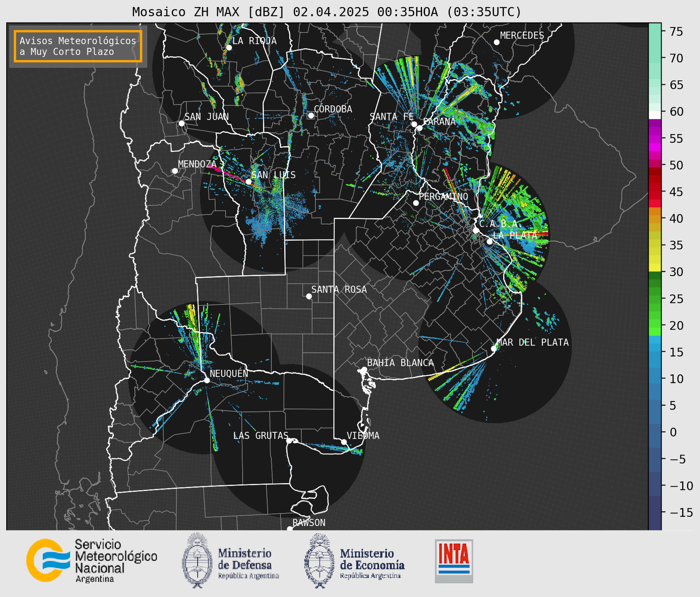Click the NEUQUÉN city marker dot
The width and height of the screenshot is (700, 597).
(x=207, y=380)
